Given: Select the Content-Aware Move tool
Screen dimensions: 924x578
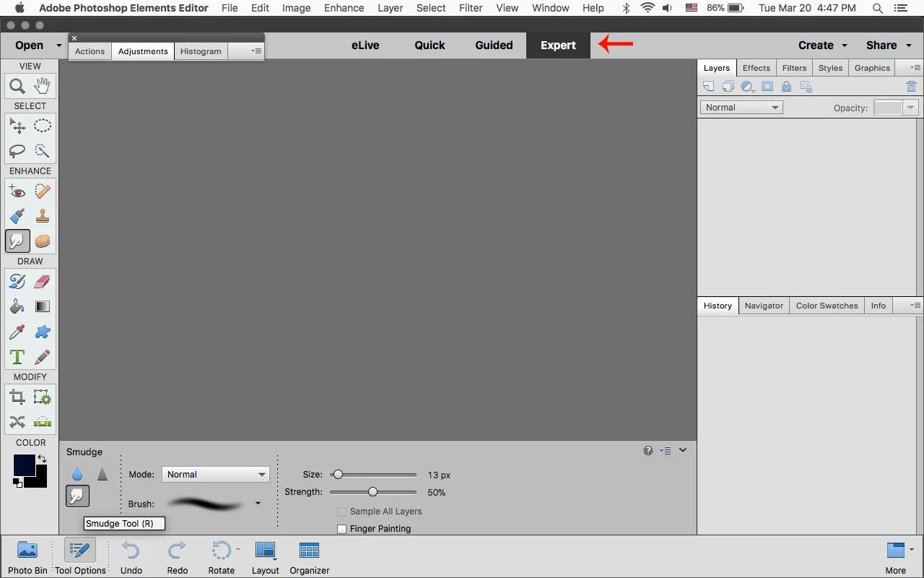Looking at the screenshot, I should 17,422.
